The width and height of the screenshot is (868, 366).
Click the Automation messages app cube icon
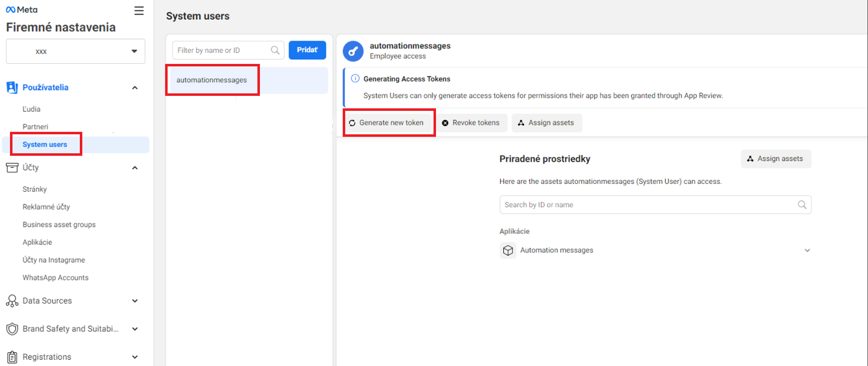pyautogui.click(x=508, y=250)
